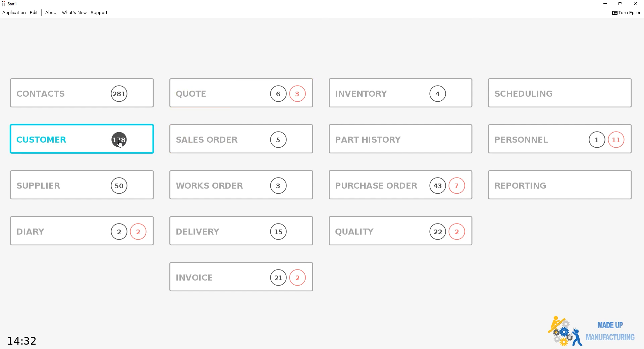The image size is (644, 349).
Task: Click the Quality count badge 22
Action: [437, 232]
